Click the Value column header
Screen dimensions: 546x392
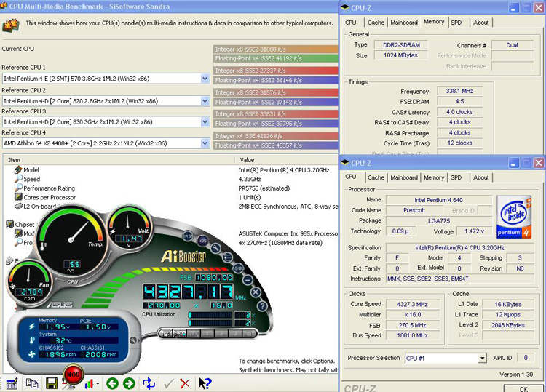coord(286,160)
